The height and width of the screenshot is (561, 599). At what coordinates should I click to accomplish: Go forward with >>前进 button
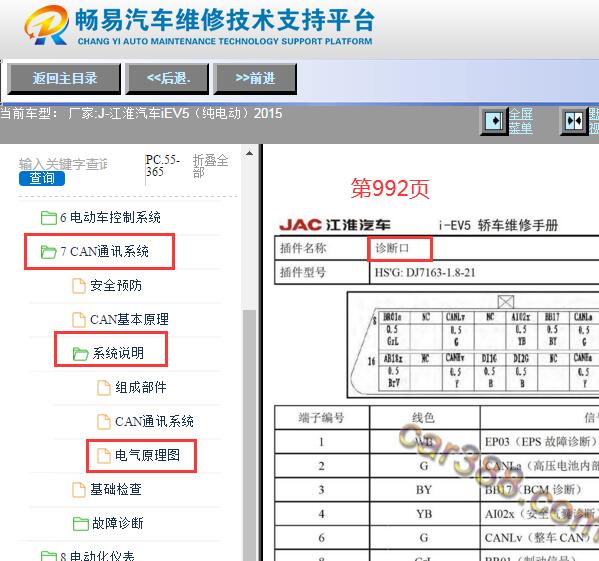tap(255, 79)
